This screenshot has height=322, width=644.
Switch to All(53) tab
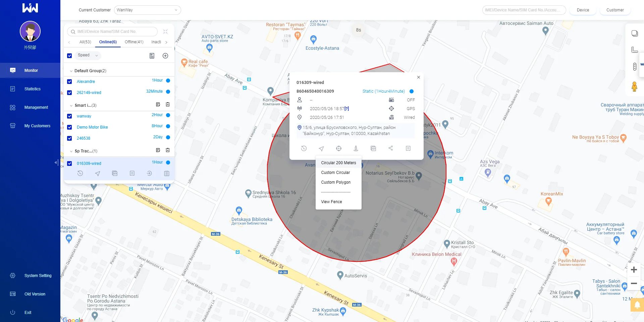85,42
